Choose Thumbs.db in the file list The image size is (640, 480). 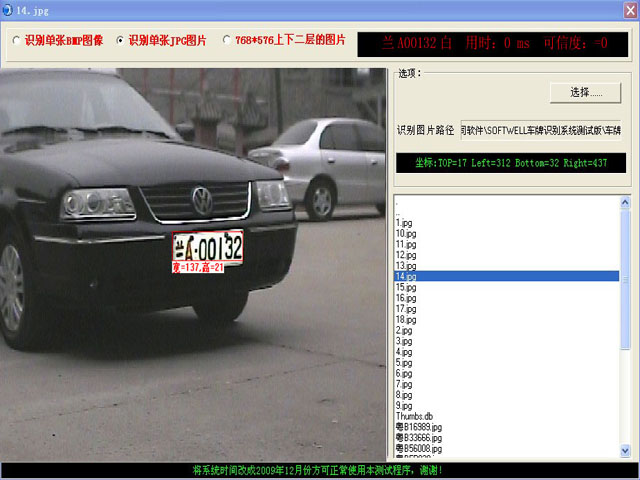click(413, 416)
